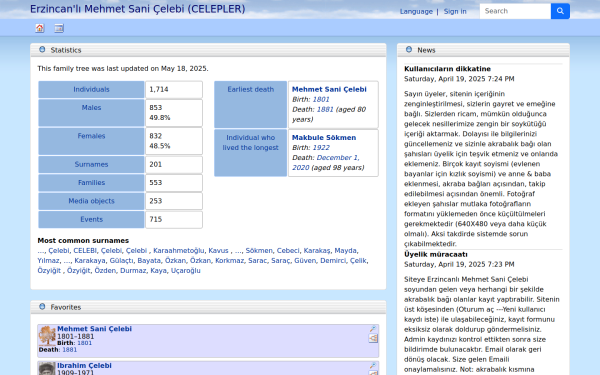
Task: Click the 253 media objects count
Action: coord(155,201)
